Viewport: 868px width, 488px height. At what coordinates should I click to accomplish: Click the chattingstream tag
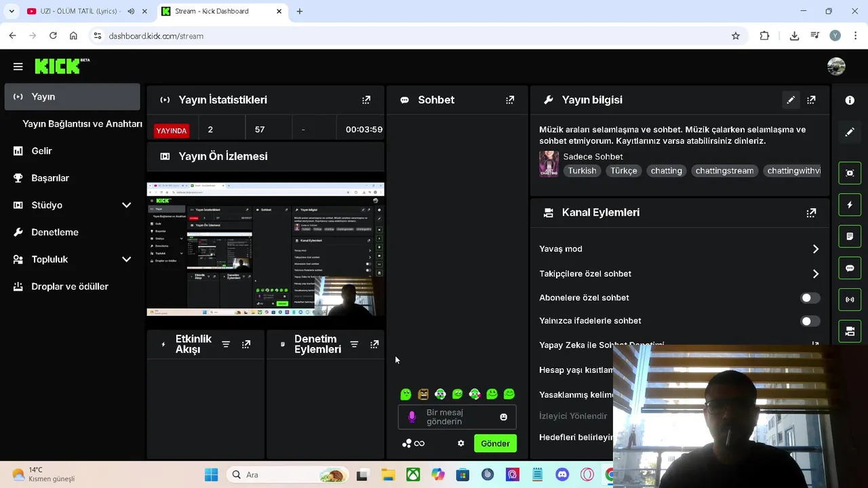click(724, 171)
